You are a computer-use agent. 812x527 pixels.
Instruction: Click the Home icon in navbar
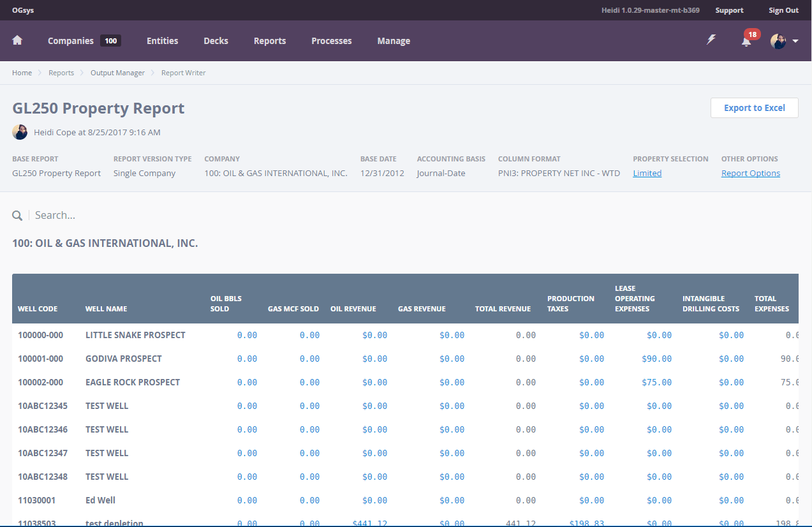[x=17, y=40]
